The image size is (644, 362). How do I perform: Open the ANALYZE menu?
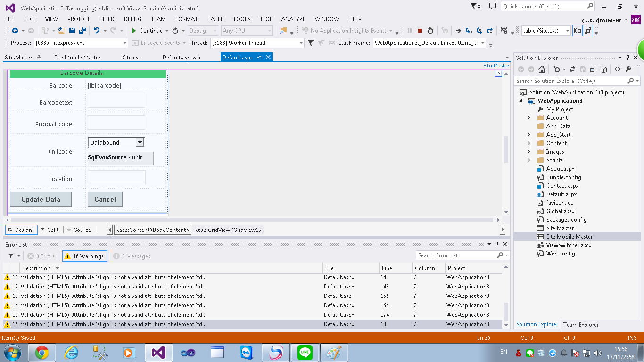293,19
